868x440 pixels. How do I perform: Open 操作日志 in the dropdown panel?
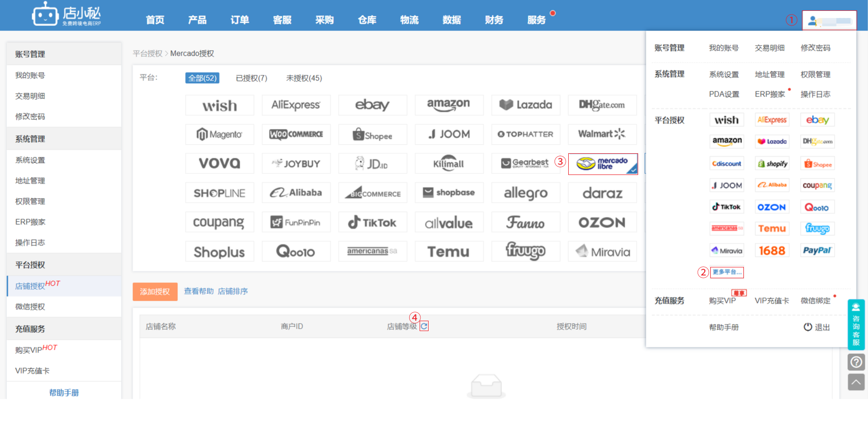815,94
